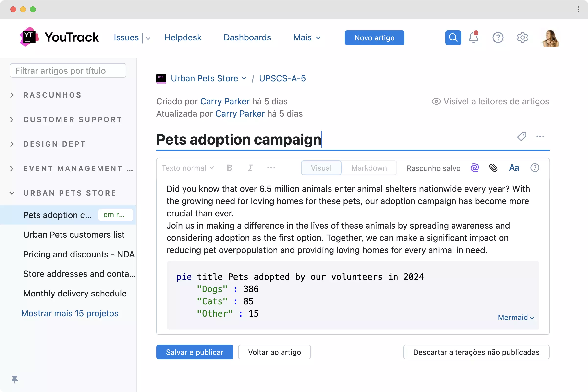Toggle italic formatting
Image resolution: width=588 pixels, height=392 pixels.
pyautogui.click(x=250, y=168)
